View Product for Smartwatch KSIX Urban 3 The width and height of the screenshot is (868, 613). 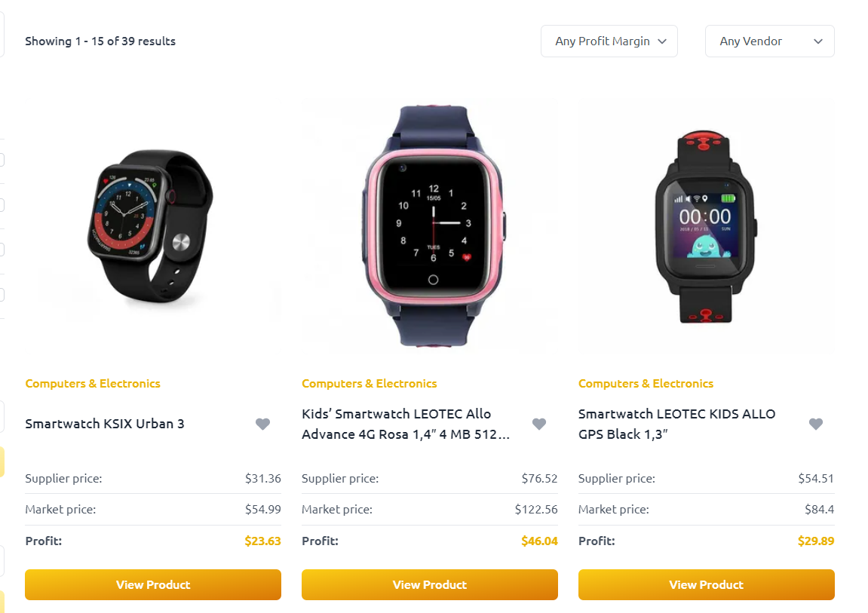[153, 585]
